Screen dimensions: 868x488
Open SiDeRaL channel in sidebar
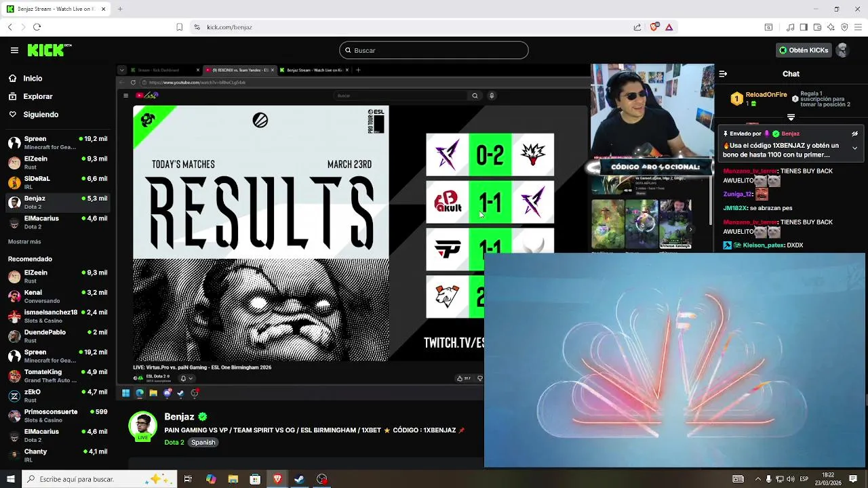58,182
